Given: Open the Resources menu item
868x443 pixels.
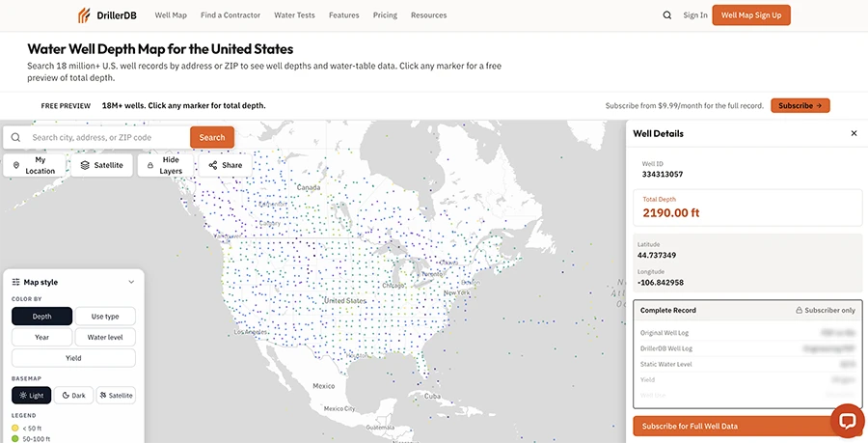Looking at the screenshot, I should tap(428, 15).
